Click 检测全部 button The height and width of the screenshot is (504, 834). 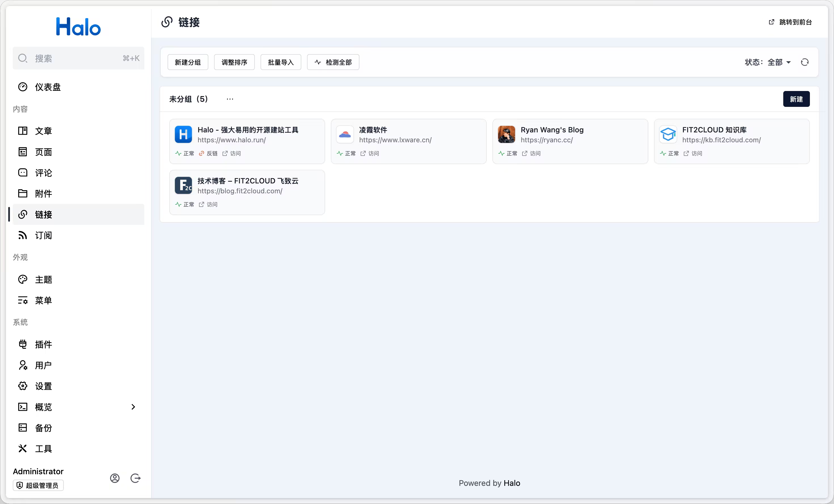[x=333, y=62]
